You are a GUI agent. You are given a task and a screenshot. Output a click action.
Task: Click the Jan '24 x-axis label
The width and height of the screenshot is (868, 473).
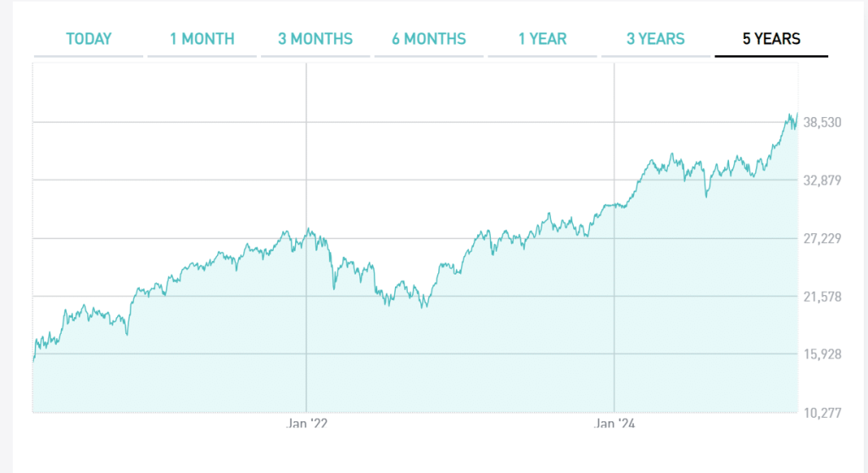pos(615,423)
